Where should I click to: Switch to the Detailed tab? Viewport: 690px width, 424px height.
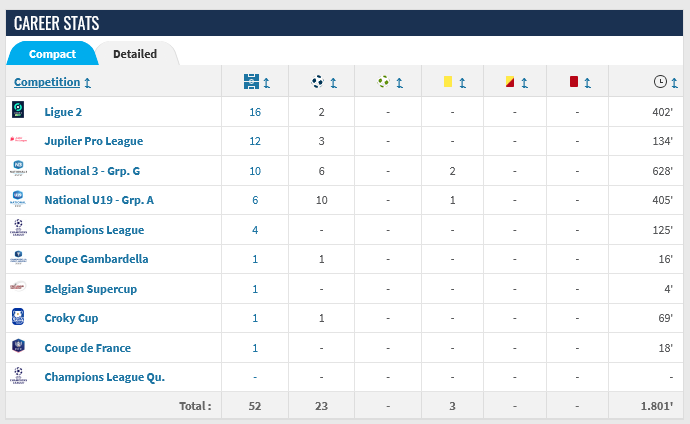135,54
